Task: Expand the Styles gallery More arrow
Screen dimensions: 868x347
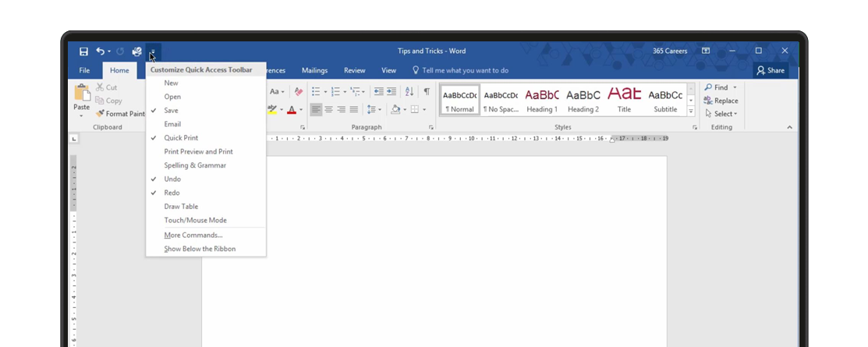Action: pyautogui.click(x=691, y=112)
